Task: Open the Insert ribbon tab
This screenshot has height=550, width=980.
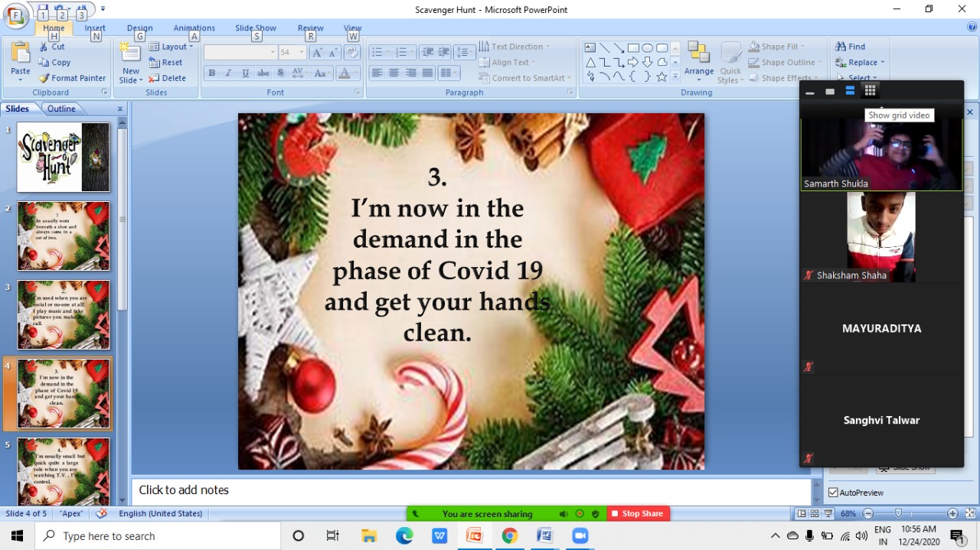Action: 95,28
